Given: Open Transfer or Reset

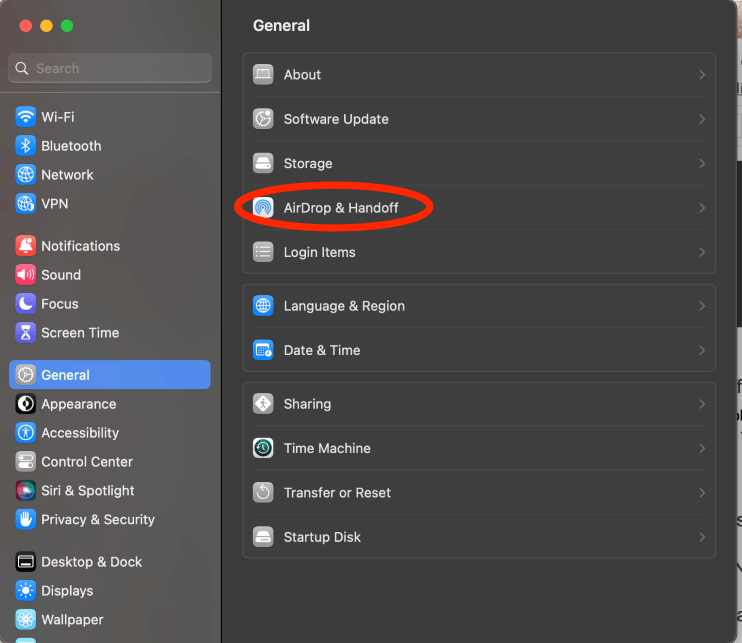Looking at the screenshot, I should click(x=337, y=493).
